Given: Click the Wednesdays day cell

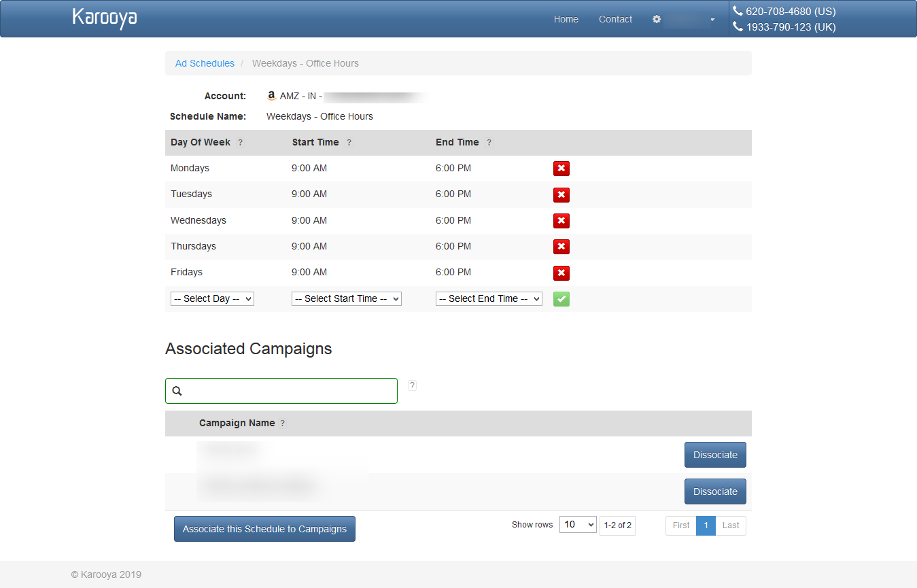Looking at the screenshot, I should (x=198, y=220).
